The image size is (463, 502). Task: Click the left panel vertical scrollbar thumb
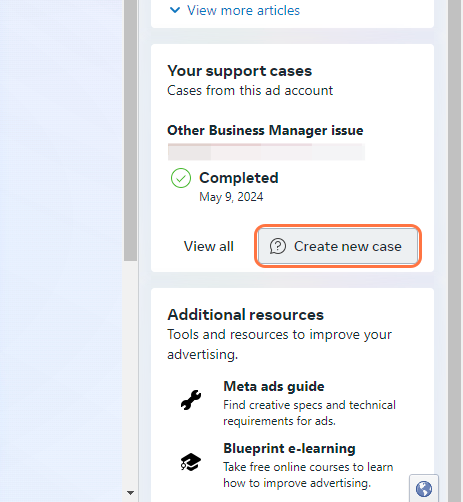pyautogui.click(x=130, y=130)
